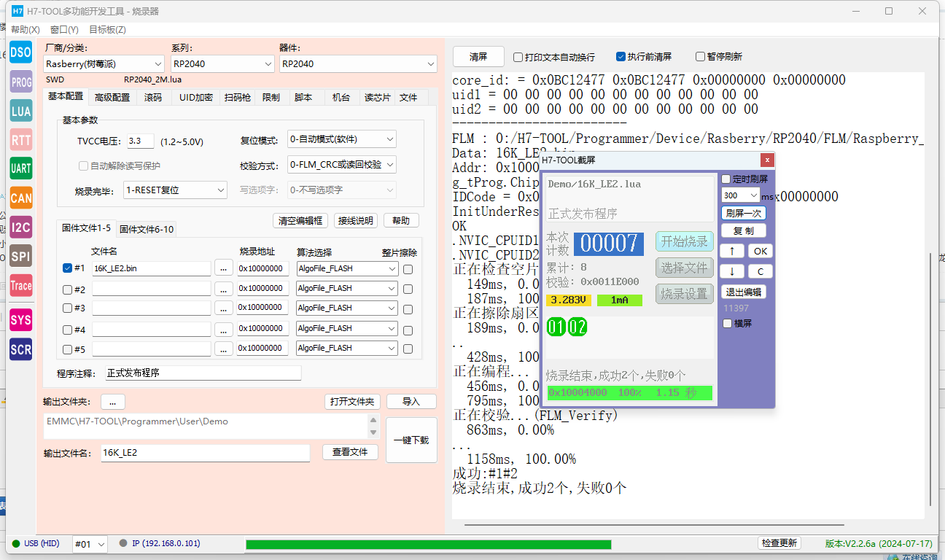Switch to the 固件文件6-10 tab
This screenshot has height=560, width=945.
tap(146, 229)
